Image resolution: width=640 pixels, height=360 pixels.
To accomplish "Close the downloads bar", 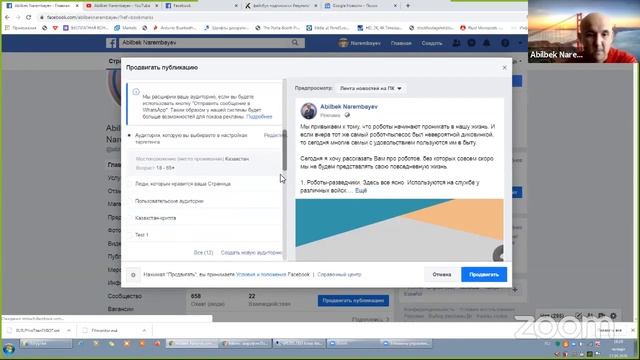I will 633,330.
